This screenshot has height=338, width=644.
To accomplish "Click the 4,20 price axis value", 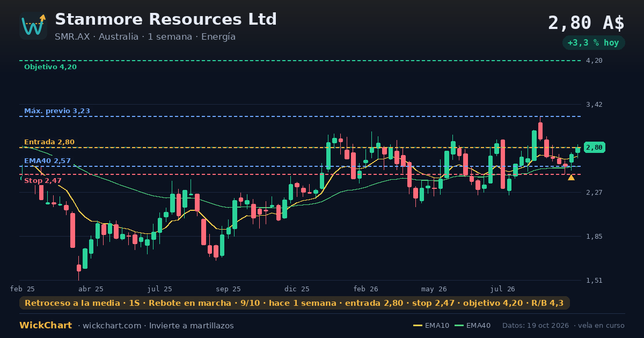I will 594,61.
